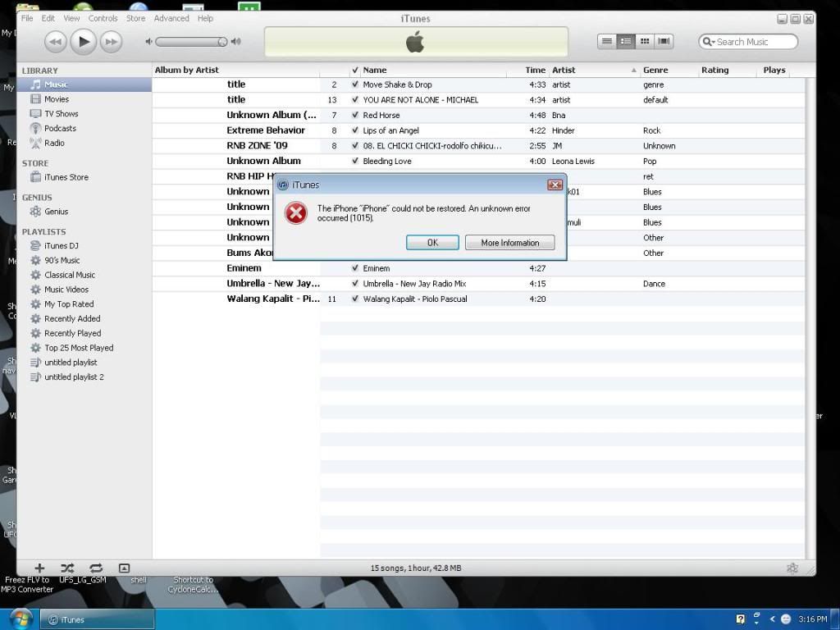The height and width of the screenshot is (630, 840).
Task: Open the iTunes Store sidebar item
Action: [84, 177]
